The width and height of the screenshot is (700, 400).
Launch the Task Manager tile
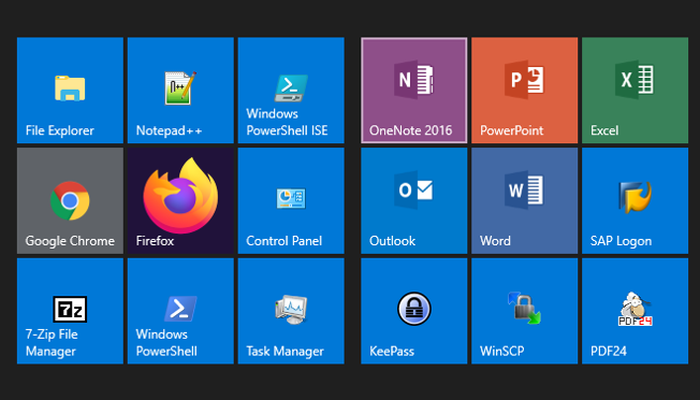coord(291,311)
